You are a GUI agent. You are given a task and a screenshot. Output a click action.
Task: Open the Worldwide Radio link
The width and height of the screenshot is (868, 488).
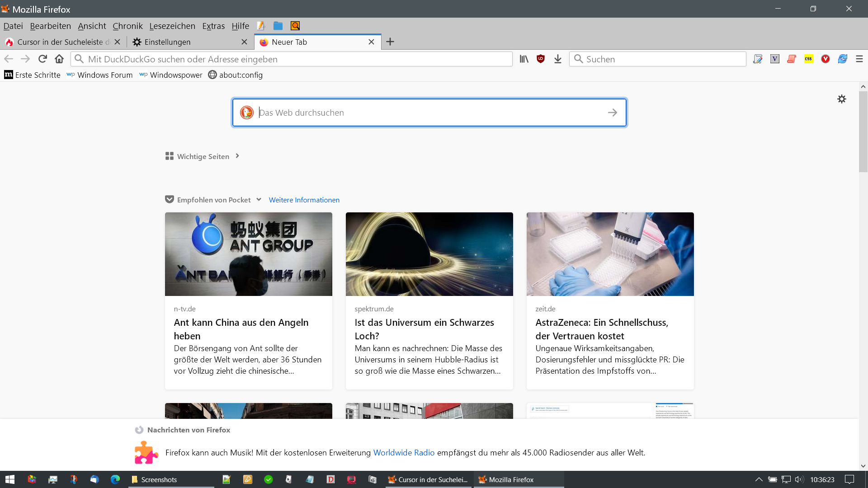tap(404, 453)
